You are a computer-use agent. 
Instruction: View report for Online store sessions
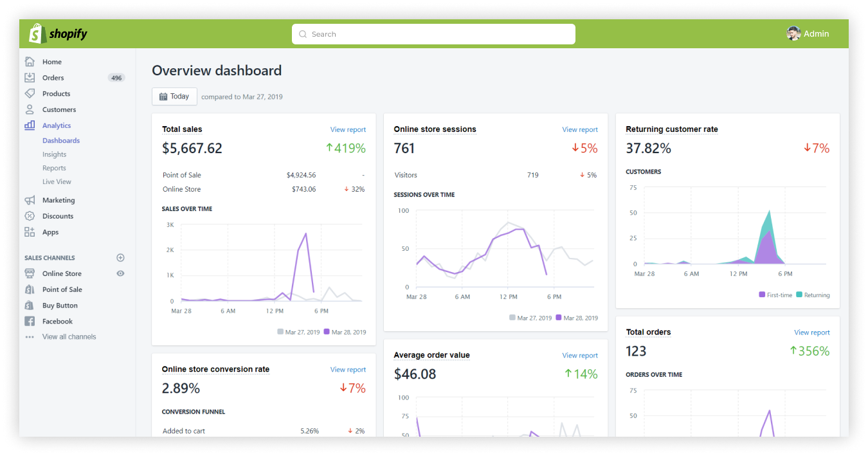[x=580, y=130]
